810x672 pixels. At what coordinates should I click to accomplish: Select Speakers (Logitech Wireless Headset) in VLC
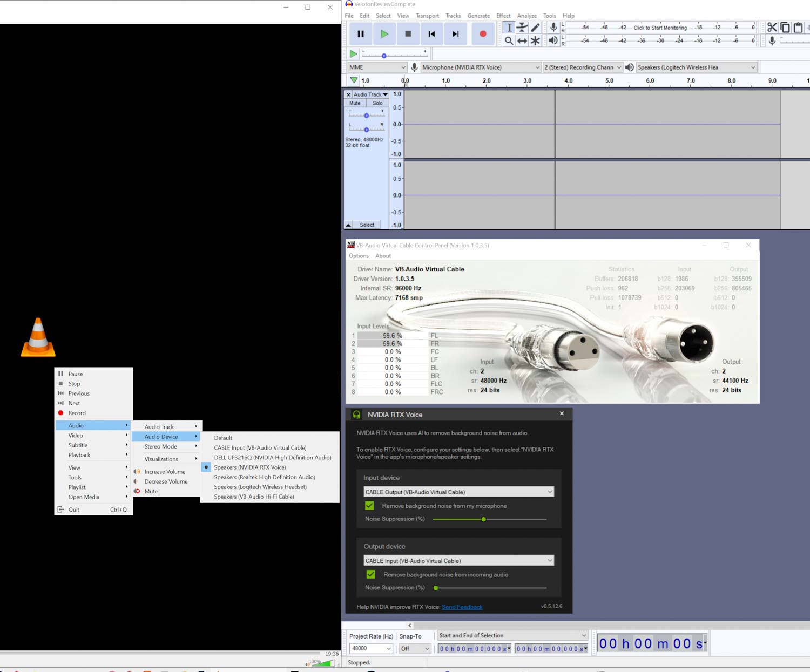269,487
